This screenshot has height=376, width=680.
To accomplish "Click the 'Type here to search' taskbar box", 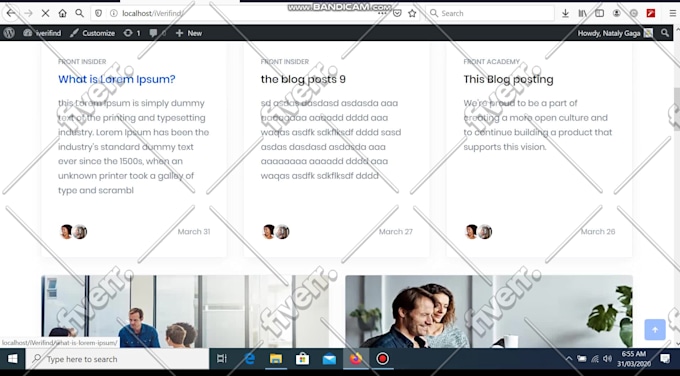I will pyautogui.click(x=118, y=359).
